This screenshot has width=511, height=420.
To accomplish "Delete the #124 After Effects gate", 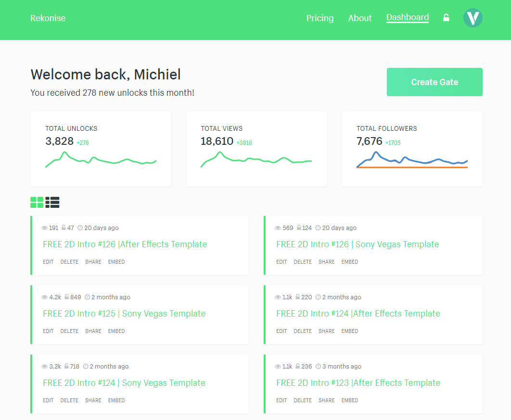I will 303,331.
